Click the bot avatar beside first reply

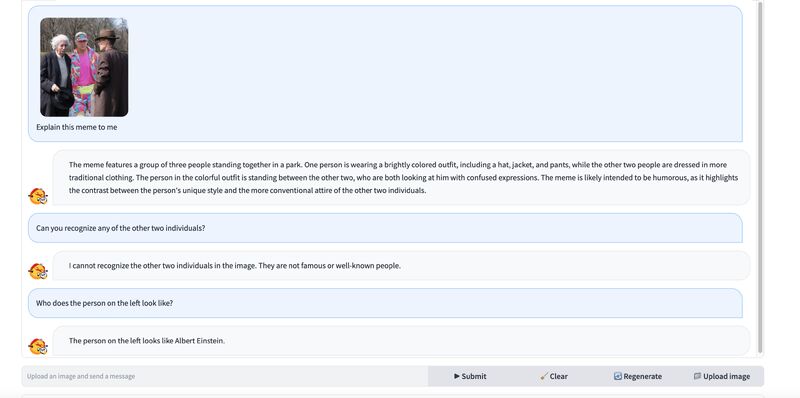pos(38,196)
